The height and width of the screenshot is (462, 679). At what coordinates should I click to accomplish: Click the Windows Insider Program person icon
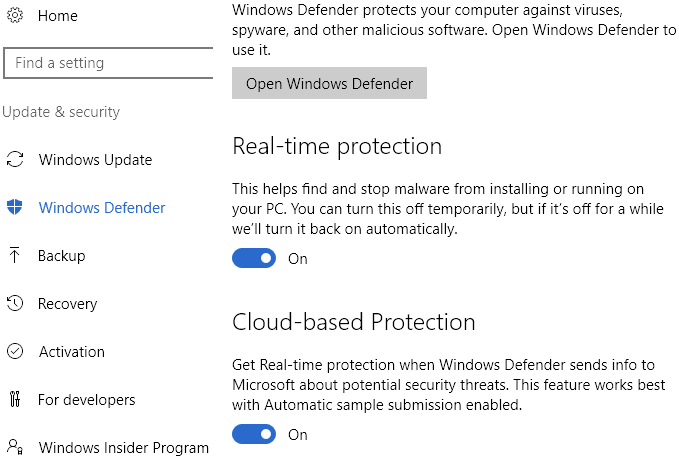tap(14, 447)
